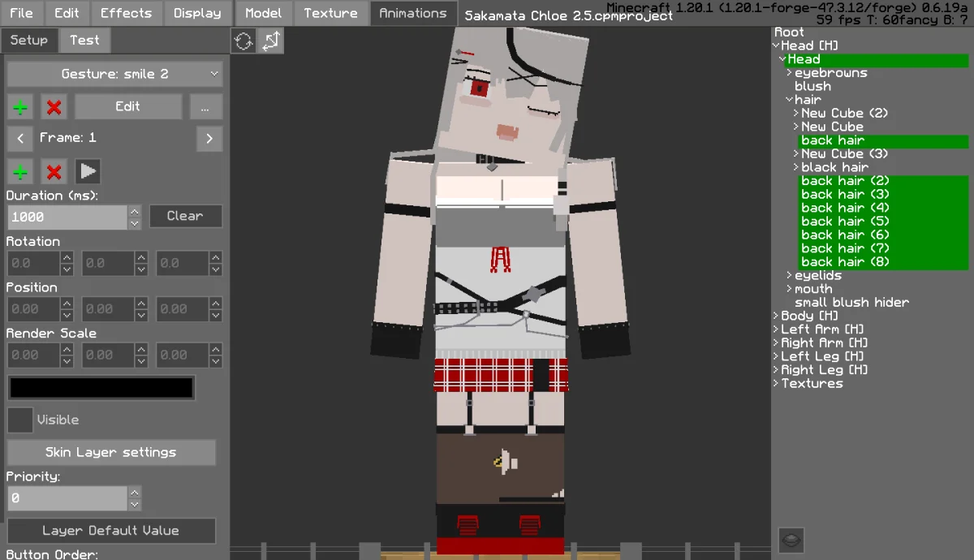Expand the mouth tree node
The width and height of the screenshot is (974, 560).
[789, 289]
